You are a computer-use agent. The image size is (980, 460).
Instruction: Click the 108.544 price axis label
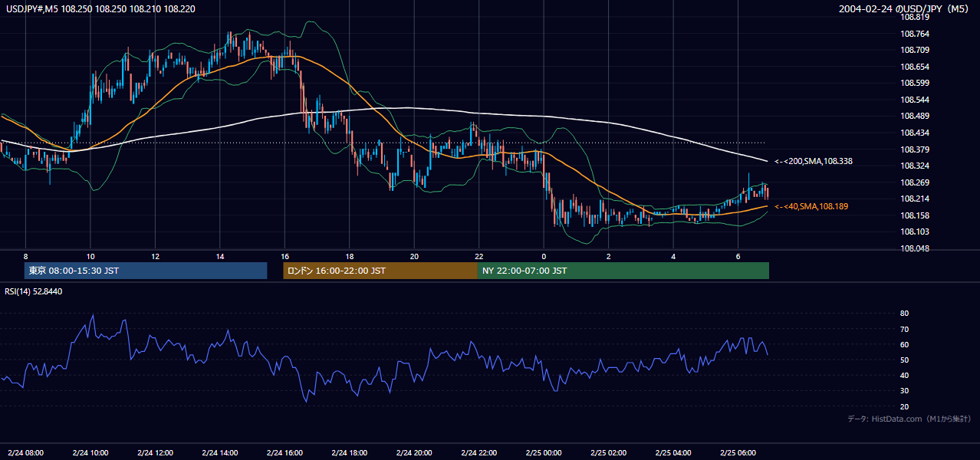pos(914,100)
